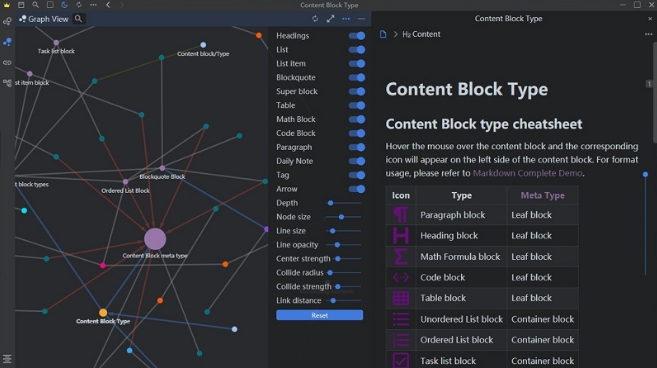Click the global search magnifier in top bar
Image resolution: width=657 pixels, height=368 pixels.
click(36, 5)
